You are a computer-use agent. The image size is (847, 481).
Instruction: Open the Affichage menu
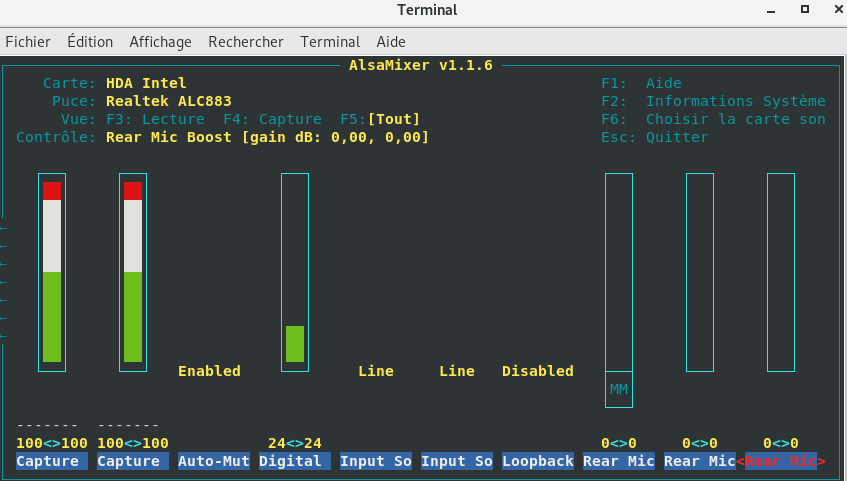pyautogui.click(x=160, y=42)
